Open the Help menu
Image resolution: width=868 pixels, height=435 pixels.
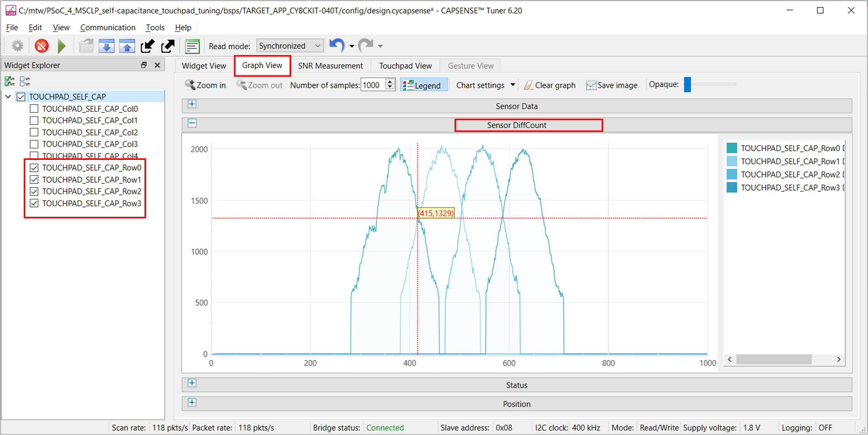point(183,27)
